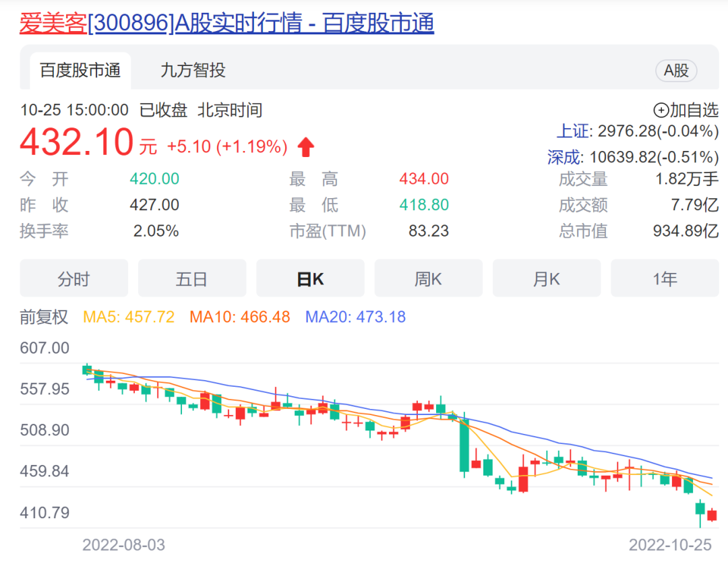The width and height of the screenshot is (728, 566).
Task: Switch to 百度股市通 tab
Action: 80,70
